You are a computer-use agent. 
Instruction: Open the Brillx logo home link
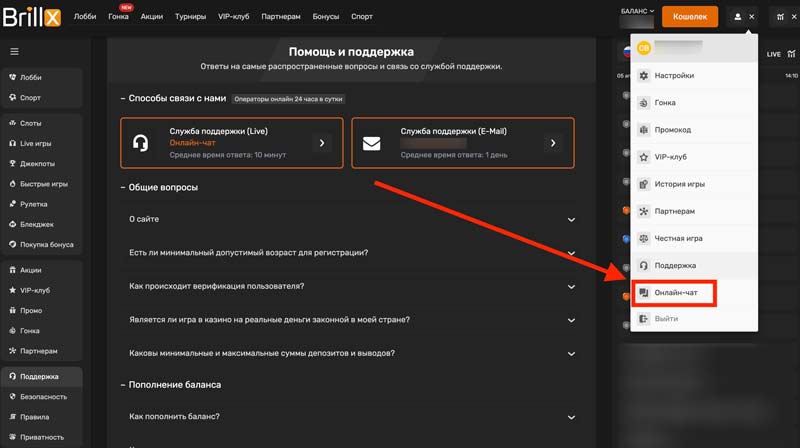tap(33, 16)
